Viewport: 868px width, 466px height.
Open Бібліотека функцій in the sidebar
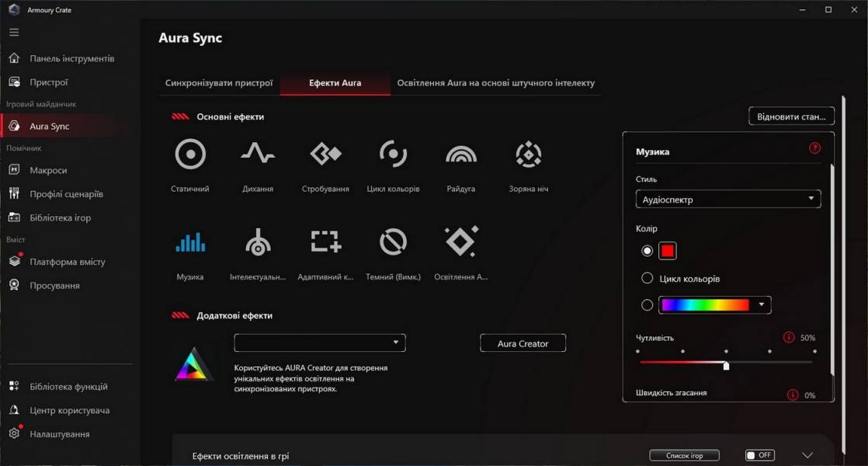(x=68, y=386)
